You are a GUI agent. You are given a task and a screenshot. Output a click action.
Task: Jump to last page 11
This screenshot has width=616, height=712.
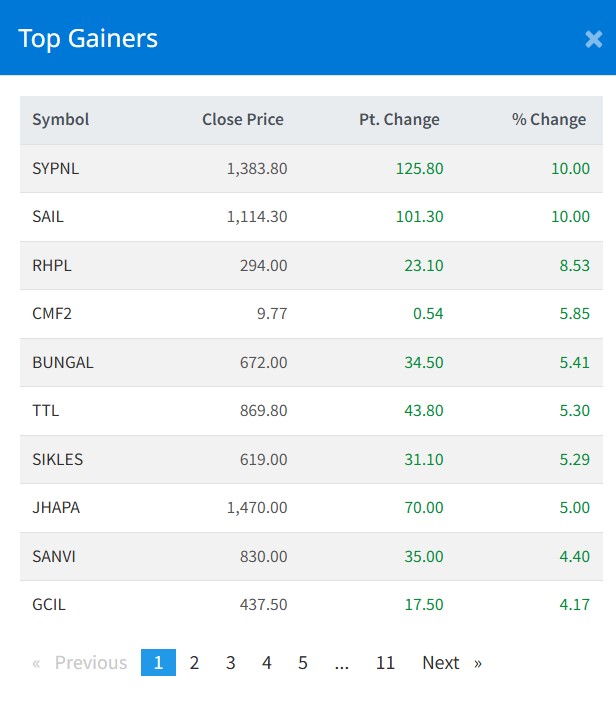385,663
